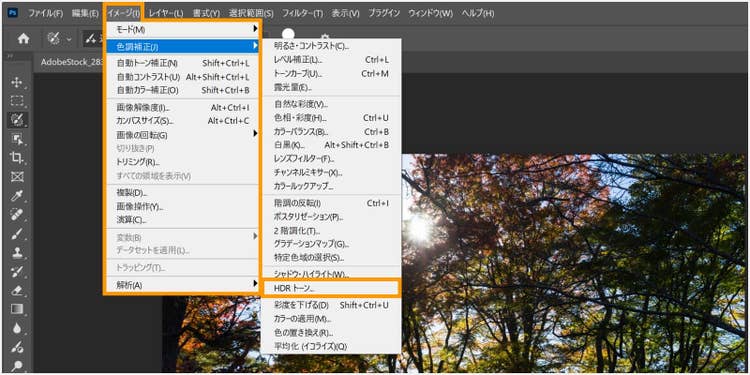Image resolution: width=750 pixels, height=375 pixels.
Task: Select the Brush tool
Action: click(x=17, y=233)
